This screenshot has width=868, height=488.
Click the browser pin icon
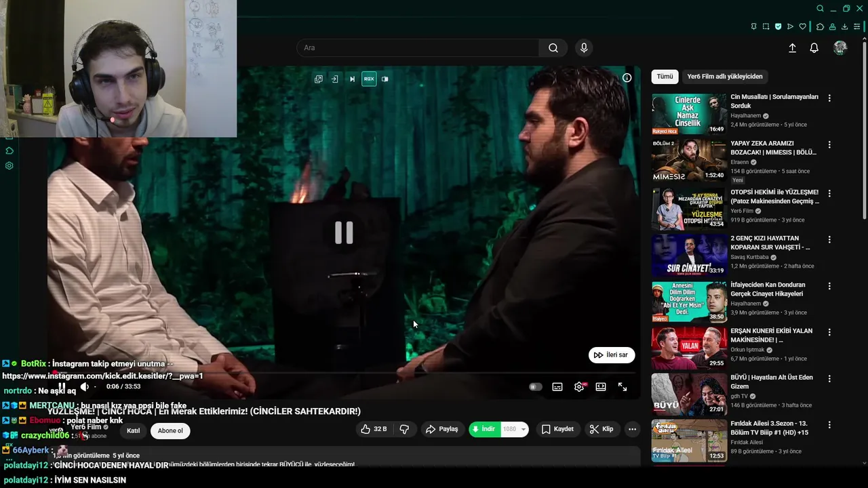(753, 26)
